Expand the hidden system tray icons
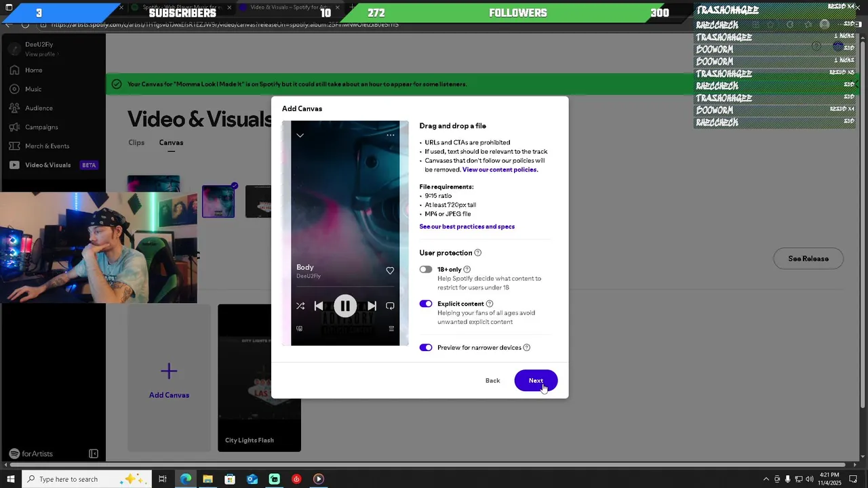 tap(766, 479)
